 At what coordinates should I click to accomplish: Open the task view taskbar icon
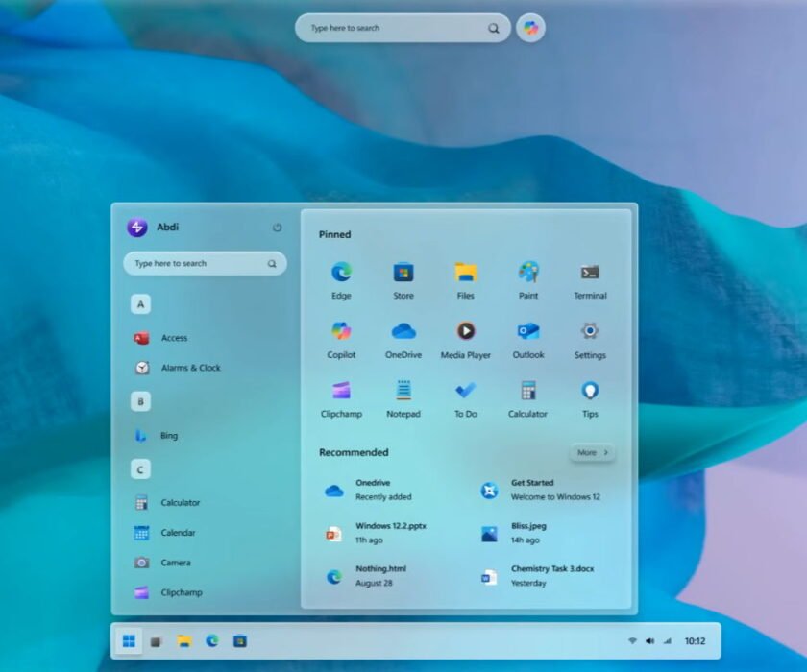point(156,641)
